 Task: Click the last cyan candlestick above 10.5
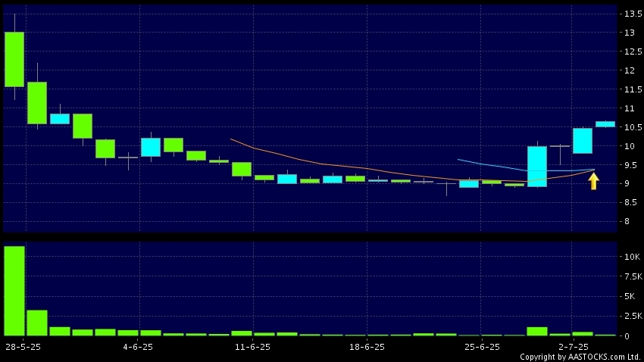coord(605,124)
